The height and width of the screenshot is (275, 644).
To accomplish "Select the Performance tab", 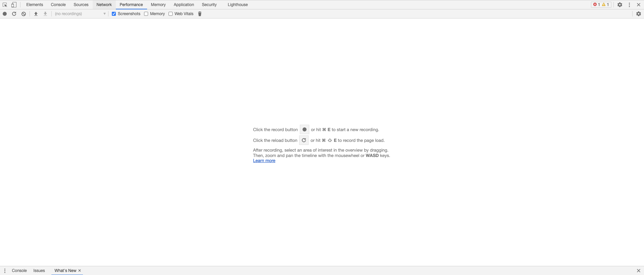I will coord(131,5).
